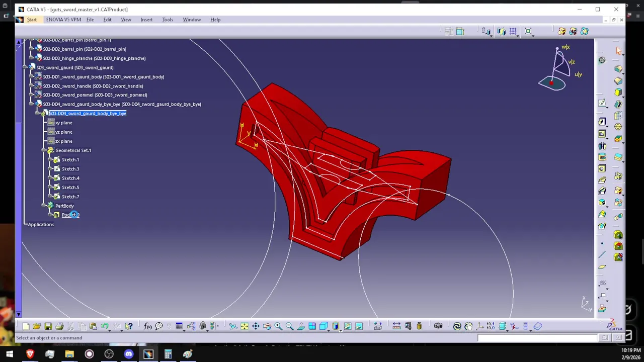Click the Zoom In magnifier
Image resolution: width=644 pixels, height=362 pixels.
278,326
